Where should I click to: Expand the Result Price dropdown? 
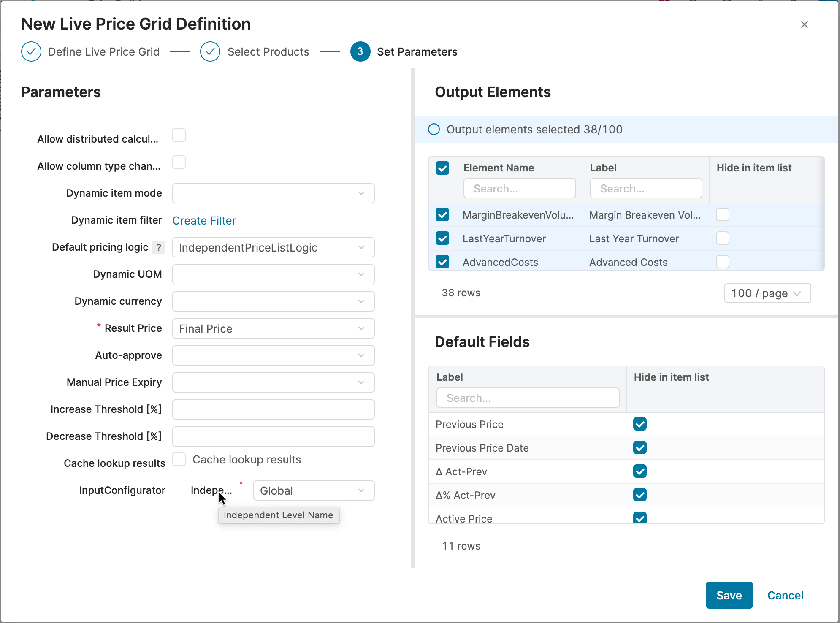click(x=273, y=328)
